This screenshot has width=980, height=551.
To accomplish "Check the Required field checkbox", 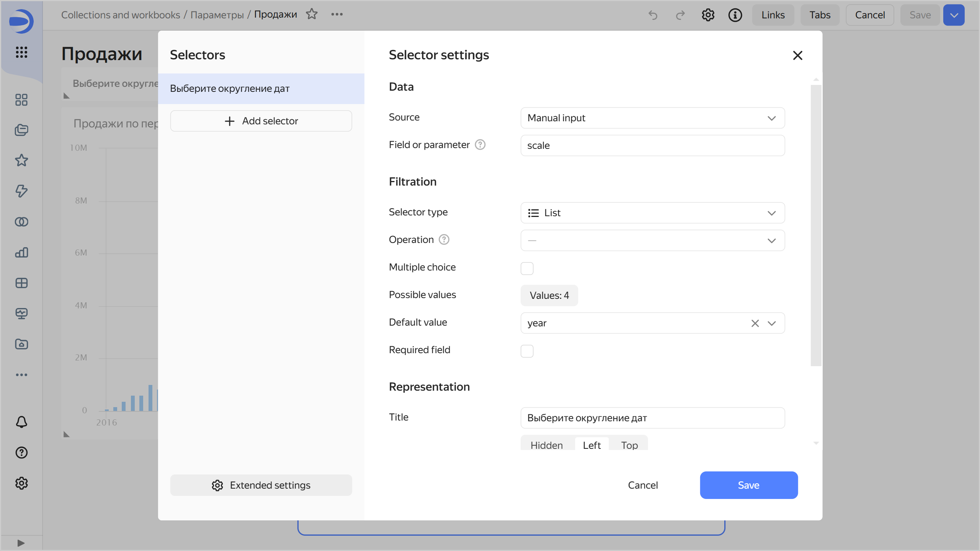I will point(527,351).
